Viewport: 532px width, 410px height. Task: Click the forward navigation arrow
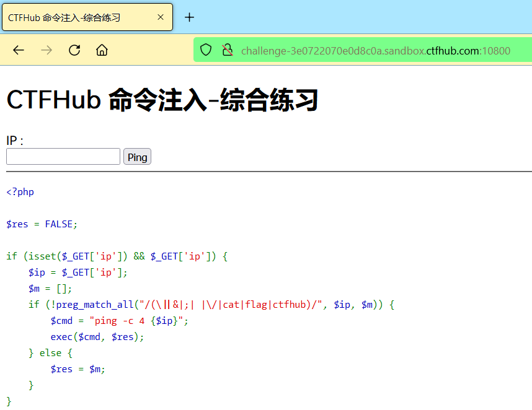(x=47, y=50)
